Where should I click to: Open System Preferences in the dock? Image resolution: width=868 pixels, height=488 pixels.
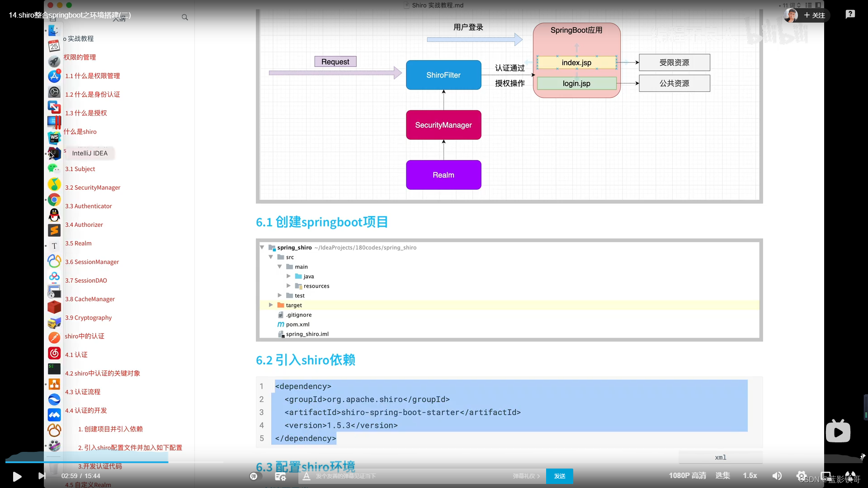(54, 92)
